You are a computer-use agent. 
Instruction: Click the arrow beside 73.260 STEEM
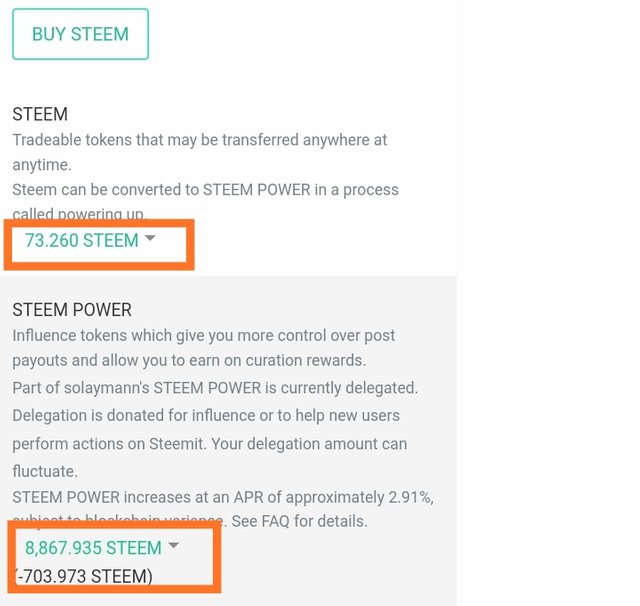click(x=150, y=239)
